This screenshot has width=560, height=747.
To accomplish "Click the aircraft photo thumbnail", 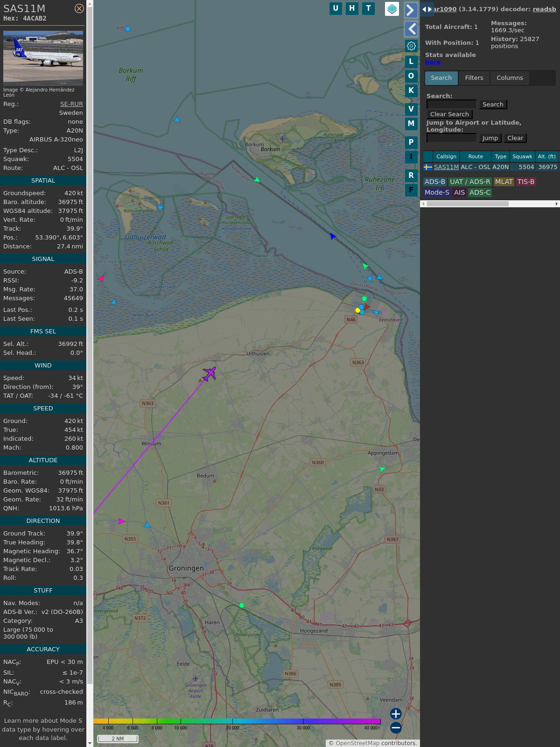I will coord(43,58).
